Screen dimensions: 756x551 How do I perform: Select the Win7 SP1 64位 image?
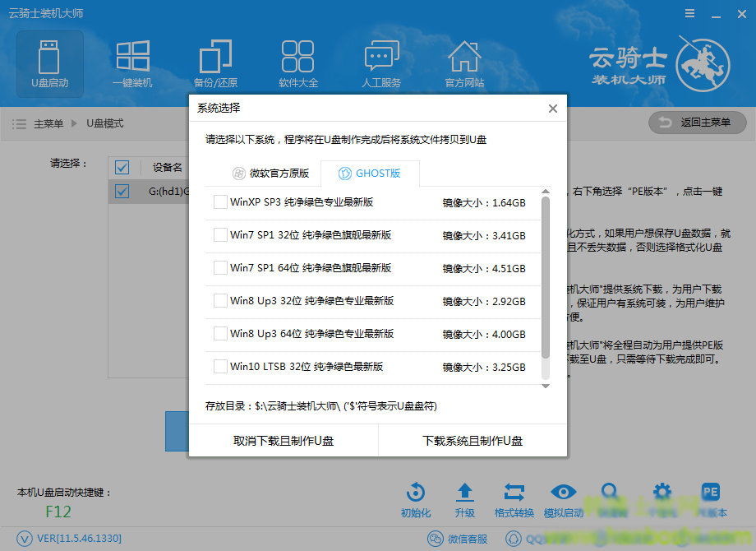click(x=220, y=266)
